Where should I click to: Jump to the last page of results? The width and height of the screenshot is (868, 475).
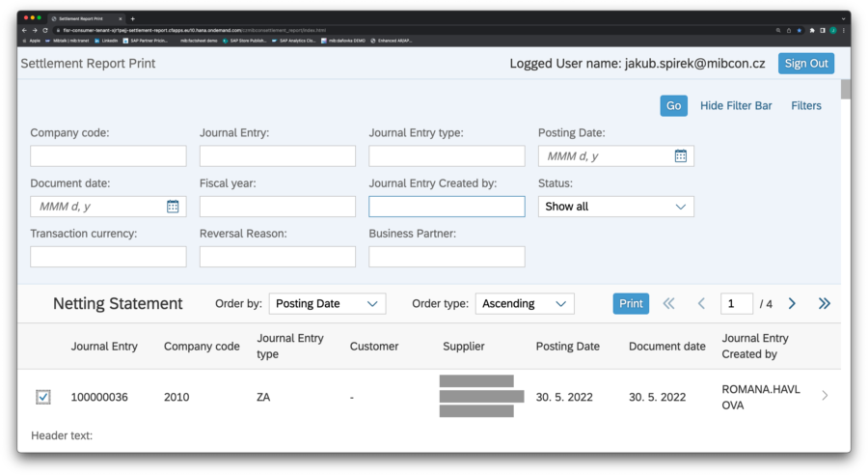click(x=824, y=304)
